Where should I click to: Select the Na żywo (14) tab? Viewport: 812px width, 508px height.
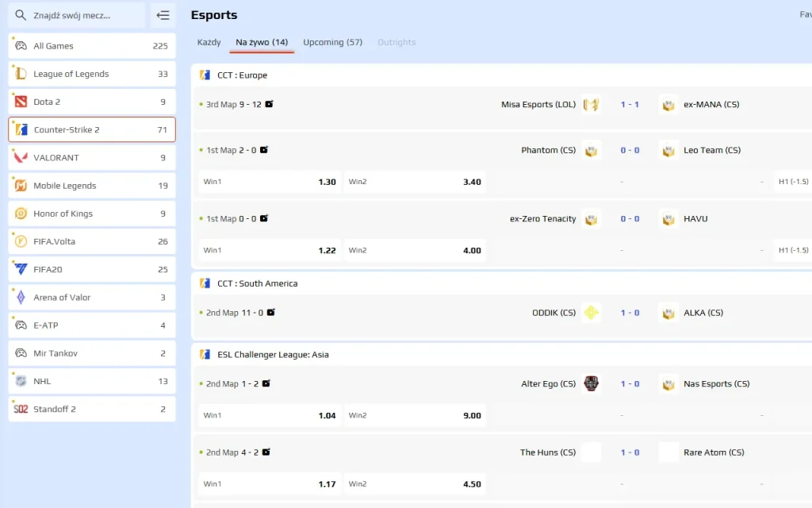[262, 42]
